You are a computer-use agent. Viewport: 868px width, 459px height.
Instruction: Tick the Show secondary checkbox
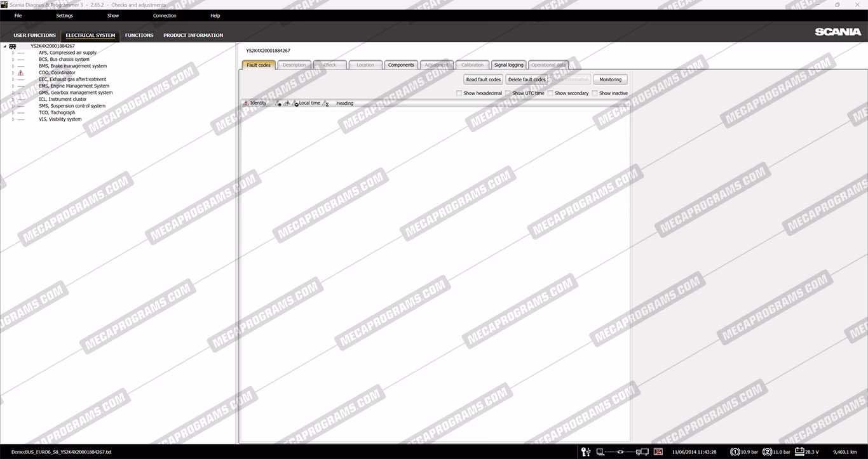coord(550,93)
